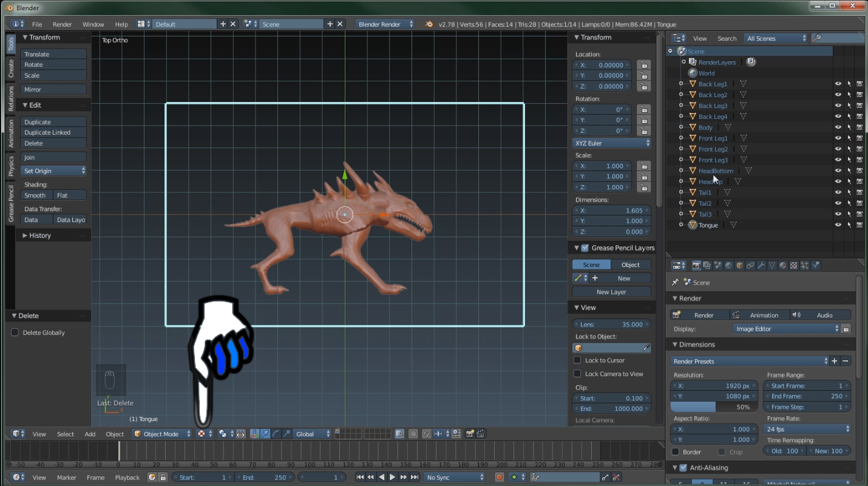Screen dimensions: 868x486
Task: Hide the Tongue object in outliner
Action: 838,225
